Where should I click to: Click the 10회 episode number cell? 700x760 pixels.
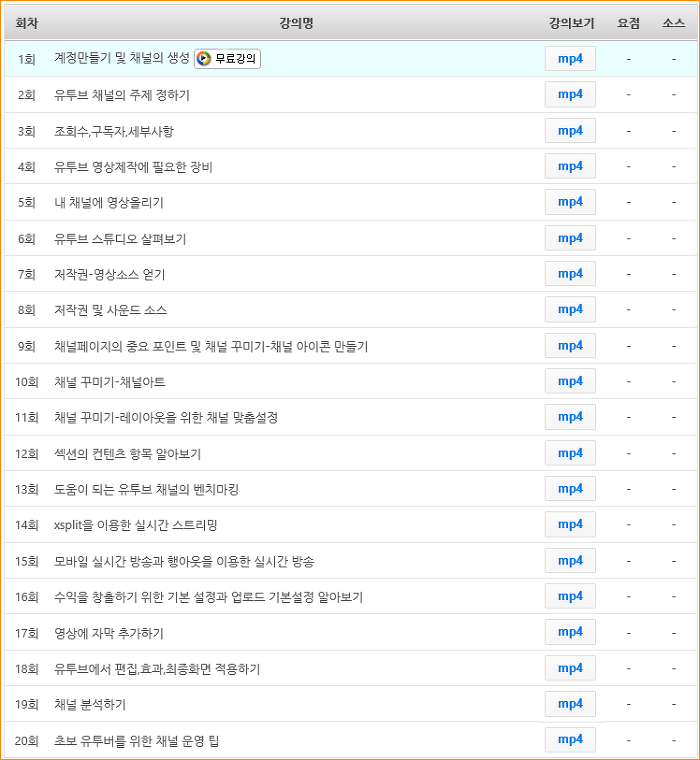click(x=27, y=382)
